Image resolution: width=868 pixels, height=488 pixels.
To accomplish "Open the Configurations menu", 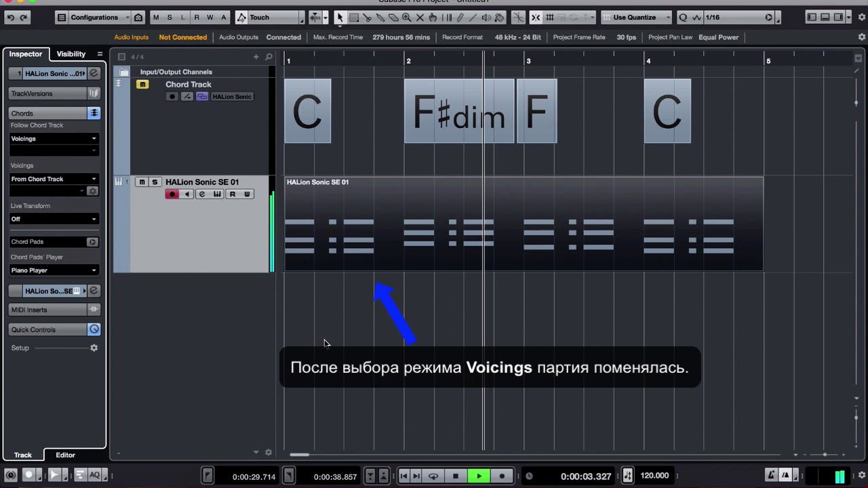I will (94, 17).
